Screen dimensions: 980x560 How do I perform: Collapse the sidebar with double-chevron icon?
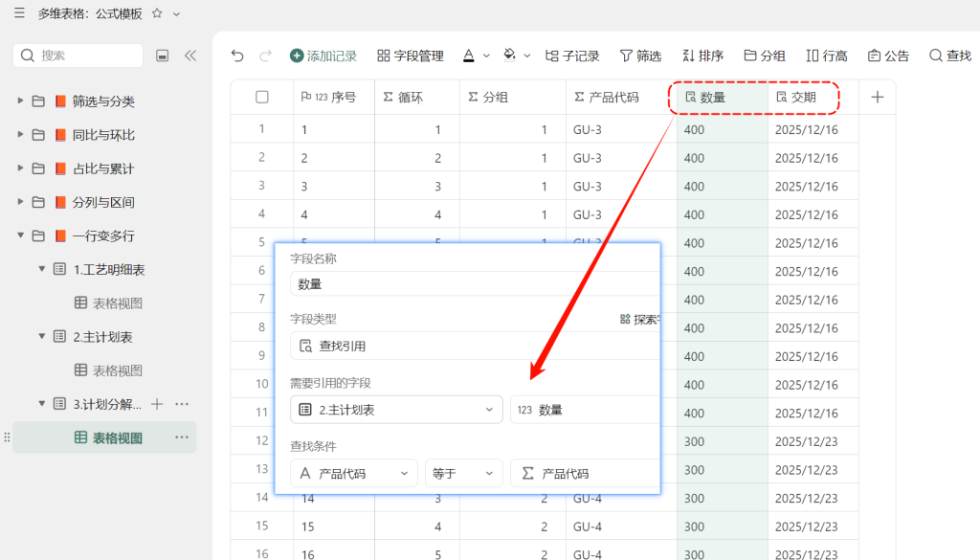pos(190,56)
